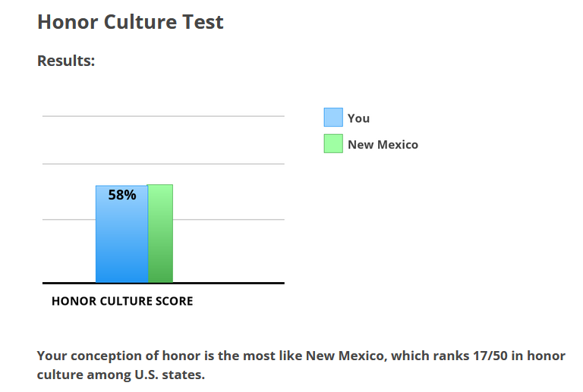Click the Honor Culture Test heading
Viewport: 583px width, 392px height.
click(131, 21)
